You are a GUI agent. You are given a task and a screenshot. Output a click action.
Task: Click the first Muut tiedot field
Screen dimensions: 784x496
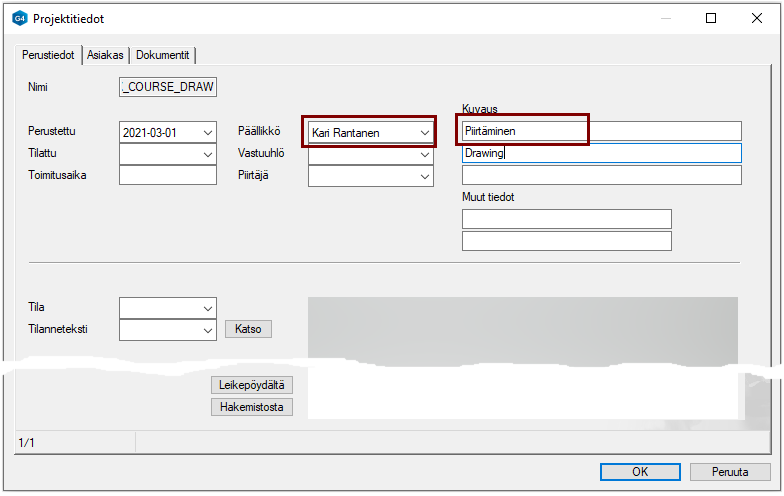tap(566, 219)
